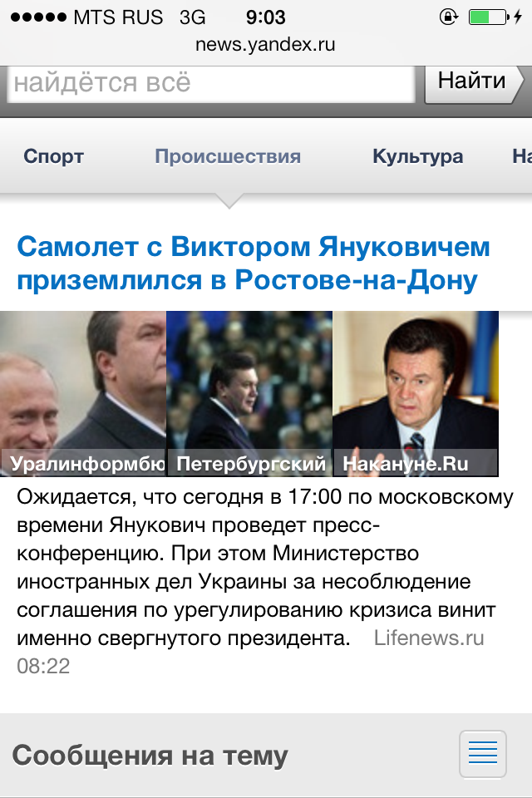This screenshot has width=532, height=798.
Task: Tap the signal strength dots
Action: tap(39, 17)
